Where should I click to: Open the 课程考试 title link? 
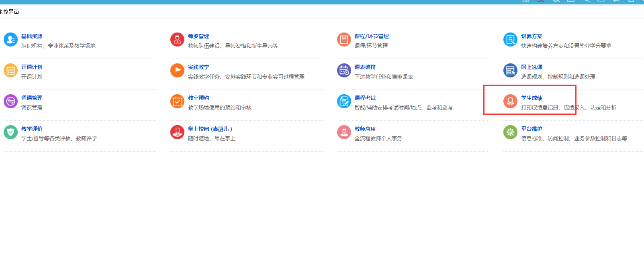(x=365, y=98)
